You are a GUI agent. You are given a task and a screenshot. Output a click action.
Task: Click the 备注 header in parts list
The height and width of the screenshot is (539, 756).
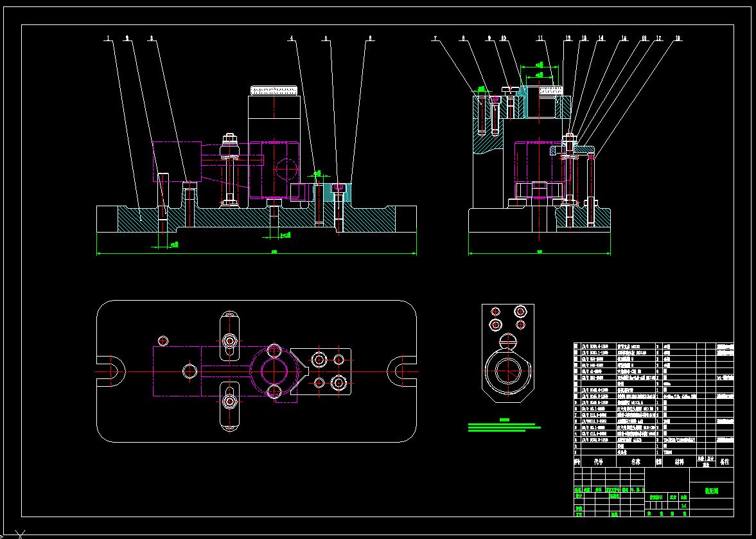725,461
